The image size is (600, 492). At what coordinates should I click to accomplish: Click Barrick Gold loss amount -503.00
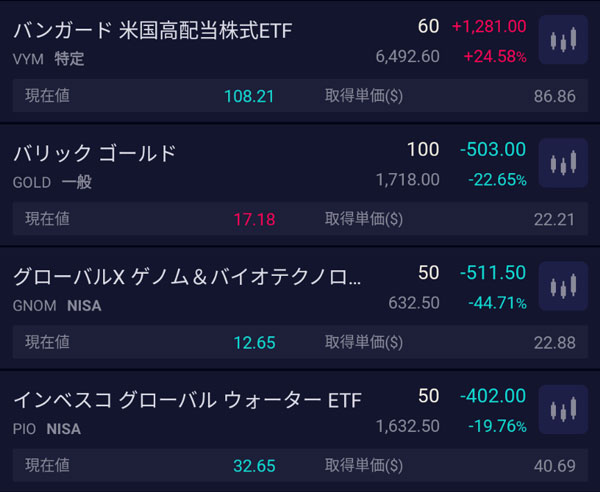[493, 149]
